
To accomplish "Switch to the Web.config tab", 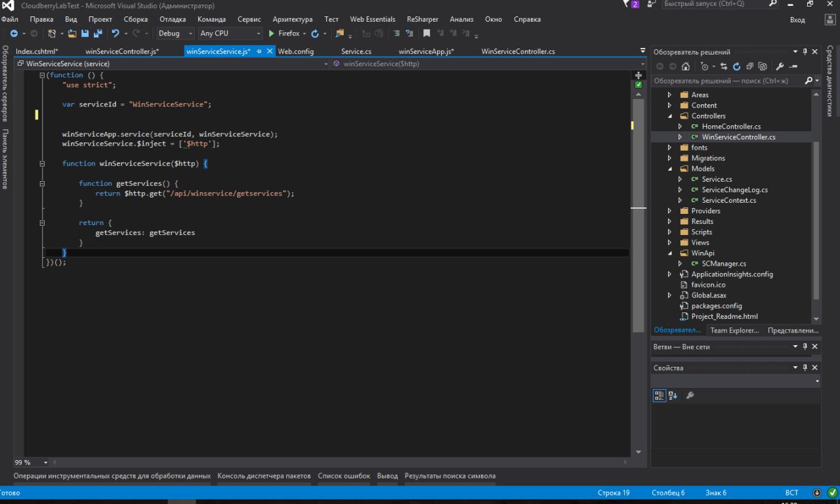I will [x=295, y=51].
